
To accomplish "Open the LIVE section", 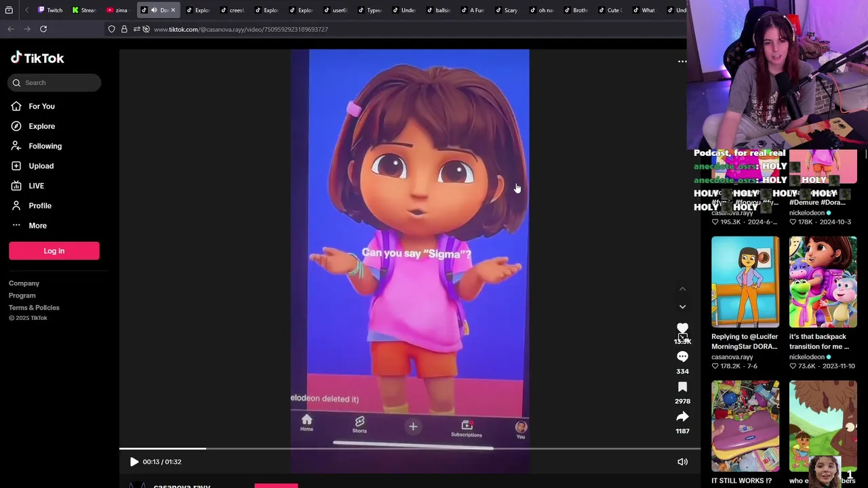I will click(36, 186).
